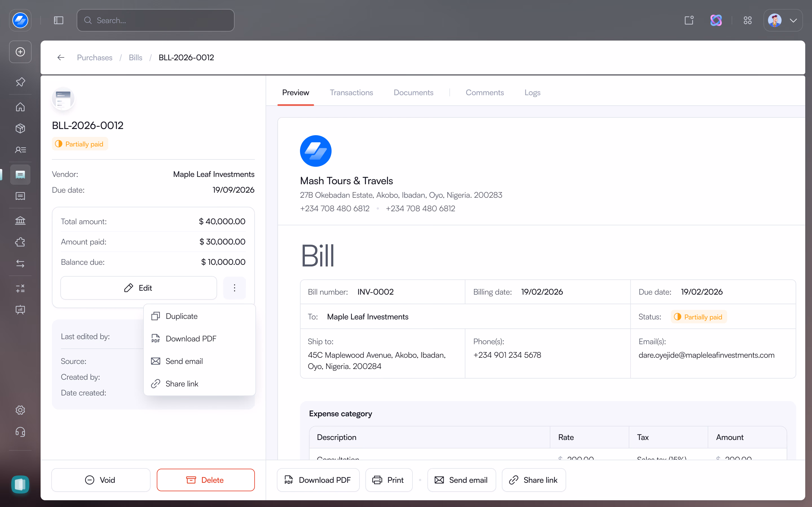Go back using the breadcrumb arrow

pos(61,58)
